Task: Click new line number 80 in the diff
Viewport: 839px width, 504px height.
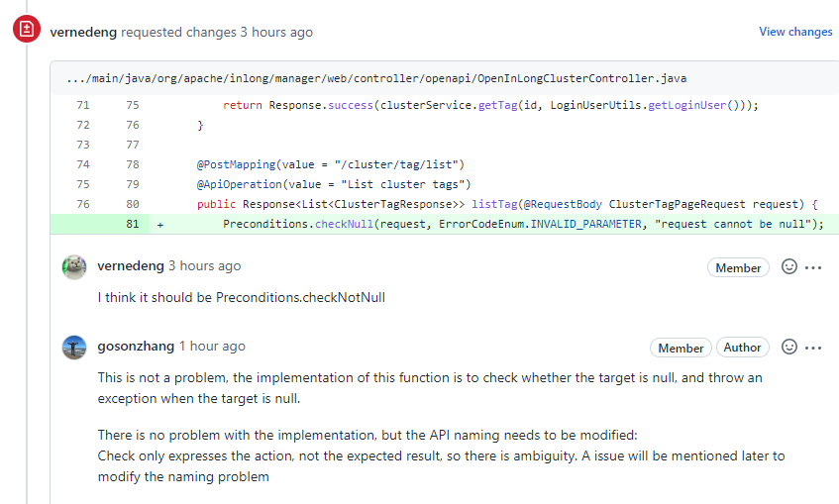Action: 133,204
